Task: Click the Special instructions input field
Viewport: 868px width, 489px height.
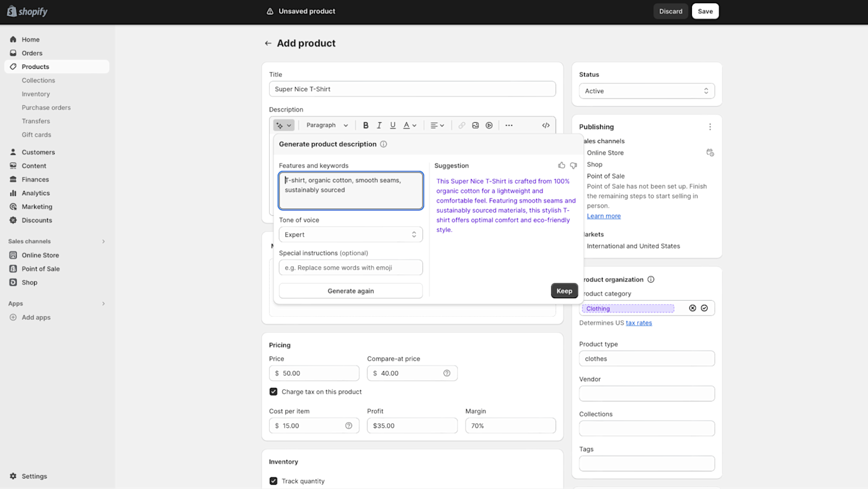Action: (x=351, y=268)
